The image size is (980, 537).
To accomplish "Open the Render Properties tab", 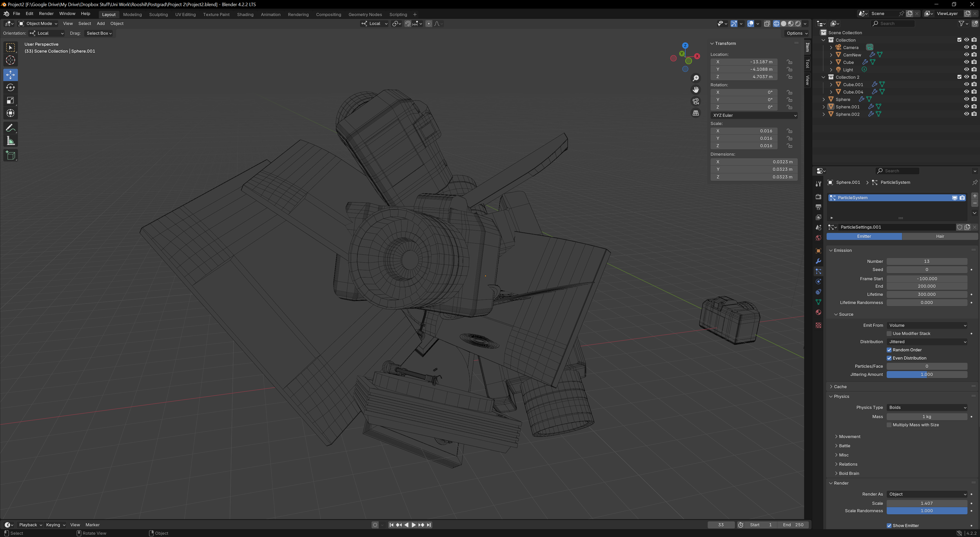I will [x=818, y=197].
